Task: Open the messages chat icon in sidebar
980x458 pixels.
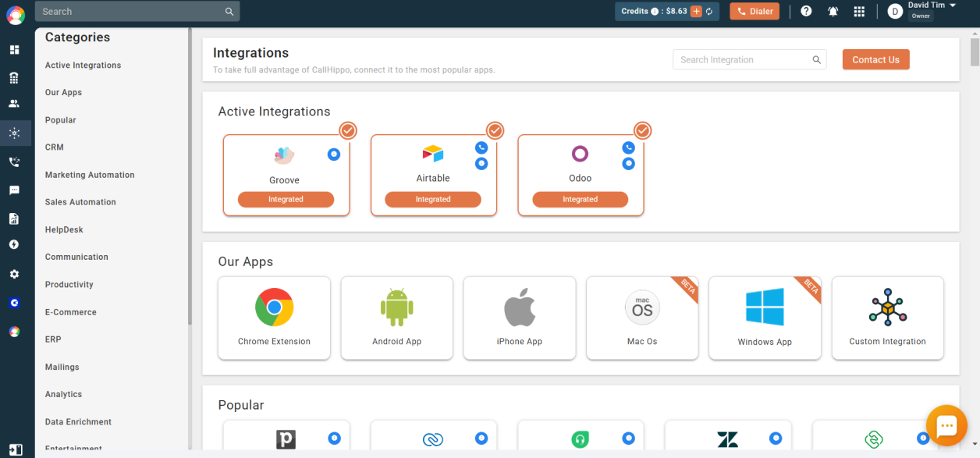Action: (14, 190)
